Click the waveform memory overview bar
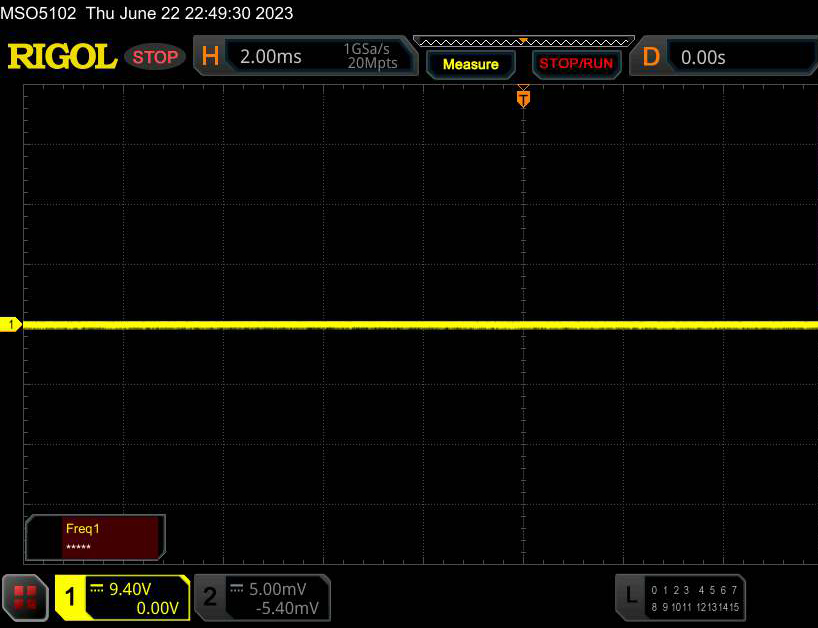 (x=522, y=41)
